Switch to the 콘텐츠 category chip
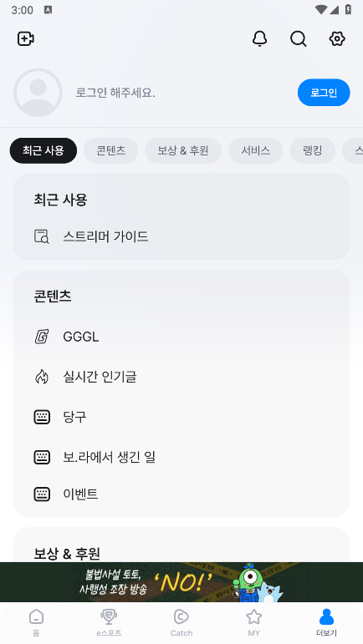363x644 pixels. [110, 150]
